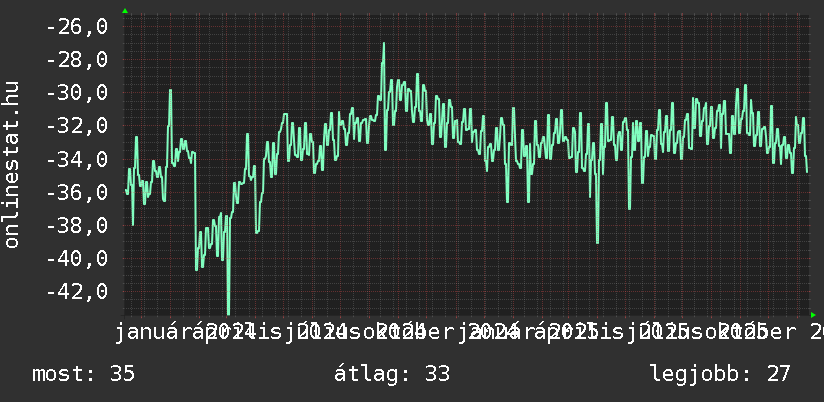824x402 pixels.
Task: Click the lowest dip of the line graph
Action: [228, 312]
